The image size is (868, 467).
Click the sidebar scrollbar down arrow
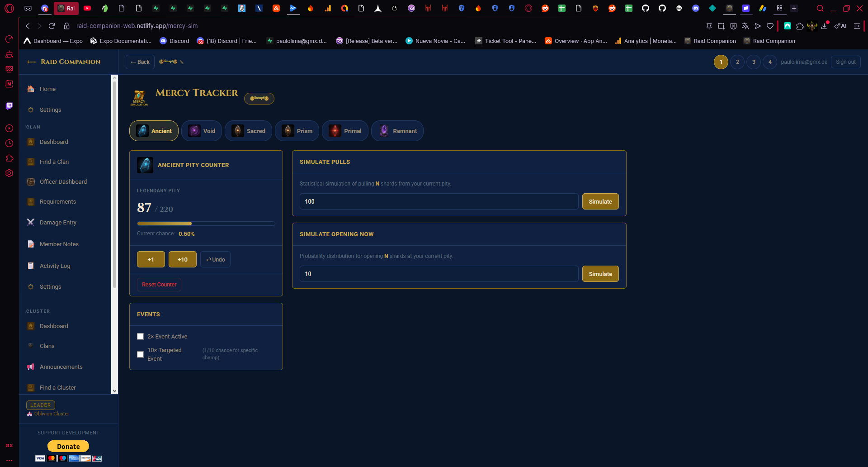coord(114,391)
